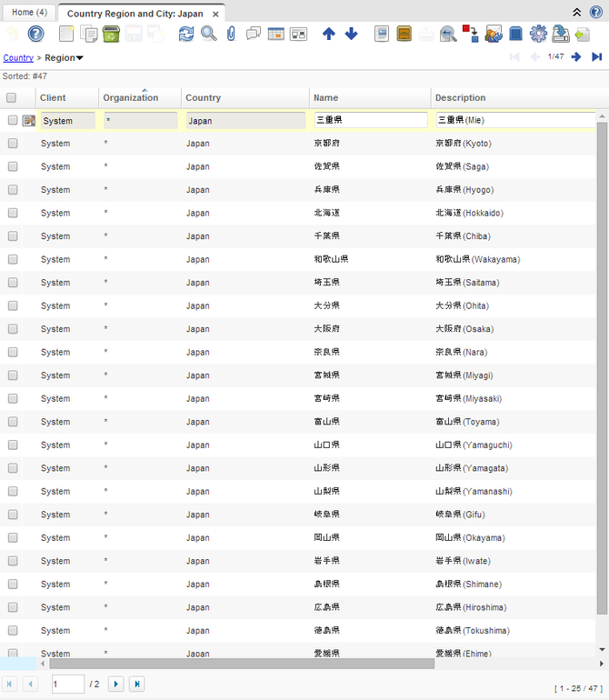The width and height of the screenshot is (609, 700).
Task: Click the page number input field
Action: coord(68,684)
